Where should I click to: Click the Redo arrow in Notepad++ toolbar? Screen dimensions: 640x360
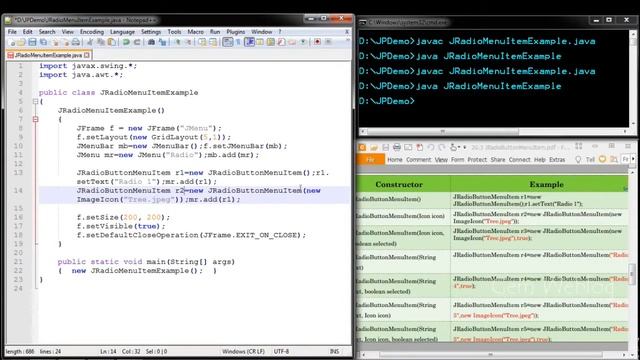137,42
